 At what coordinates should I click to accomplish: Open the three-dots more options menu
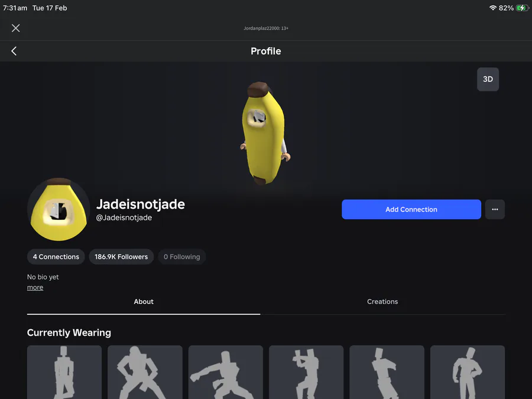[x=495, y=209]
